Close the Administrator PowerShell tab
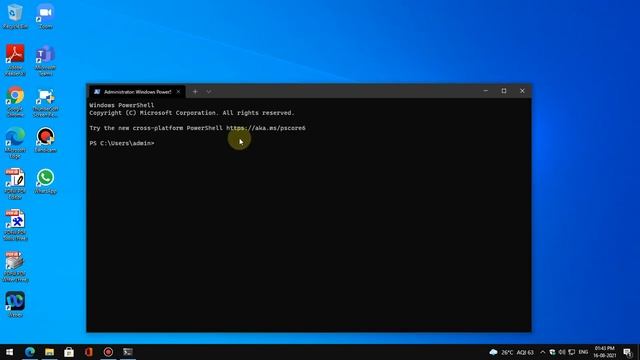 coord(178,92)
